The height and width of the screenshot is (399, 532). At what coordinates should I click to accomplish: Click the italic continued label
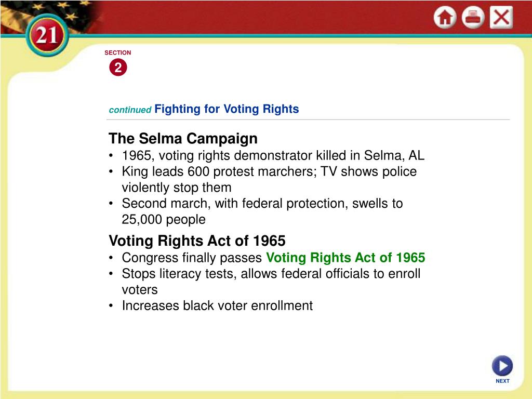(x=130, y=110)
